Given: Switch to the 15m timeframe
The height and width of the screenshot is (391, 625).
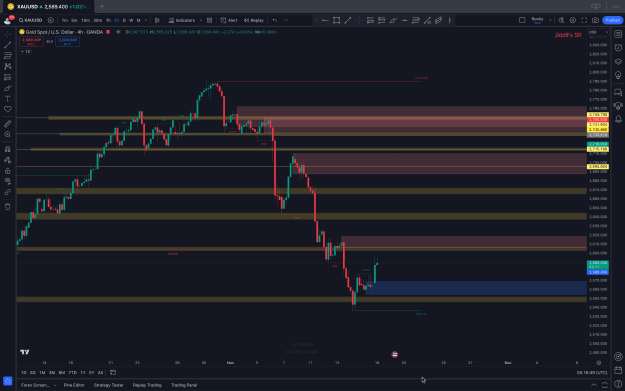Looking at the screenshot, I should tap(85, 20).
